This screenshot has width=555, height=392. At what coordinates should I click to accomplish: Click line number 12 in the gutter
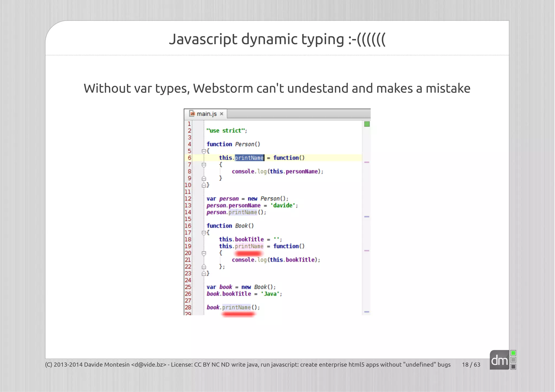188,199
